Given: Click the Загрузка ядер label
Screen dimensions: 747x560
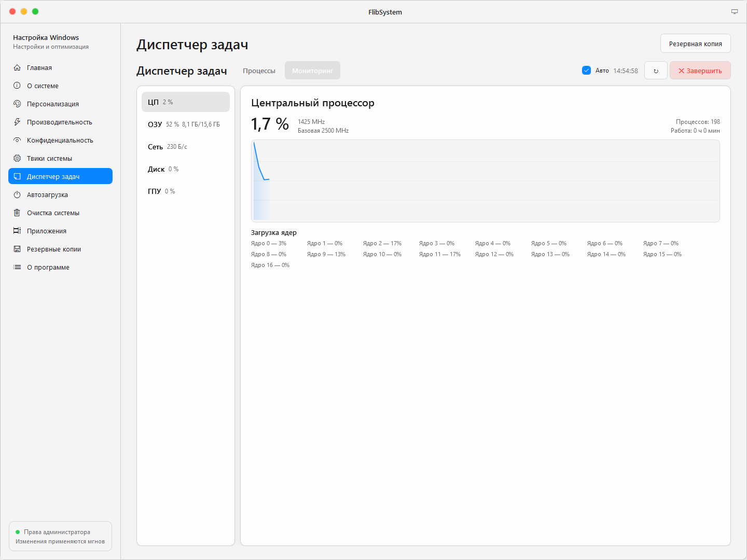Looking at the screenshot, I should [274, 233].
